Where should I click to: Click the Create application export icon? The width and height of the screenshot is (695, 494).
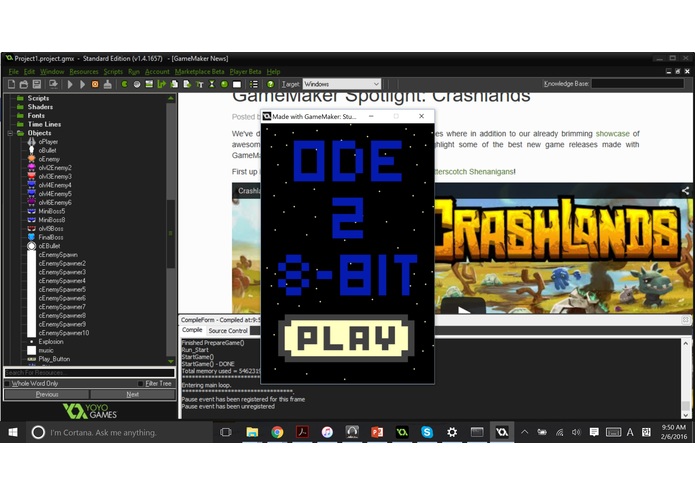(53, 84)
